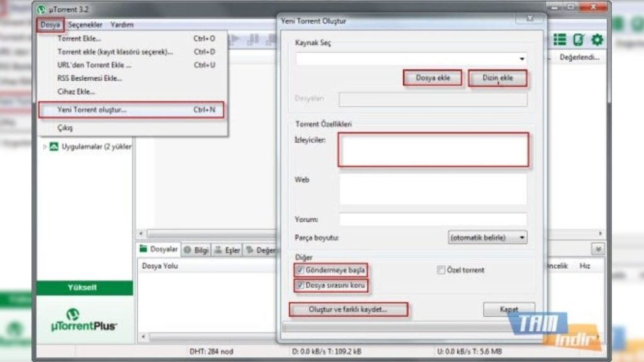Screen dimensions: 644x362
Task: Click the Dizin ekle button
Action: click(x=497, y=78)
